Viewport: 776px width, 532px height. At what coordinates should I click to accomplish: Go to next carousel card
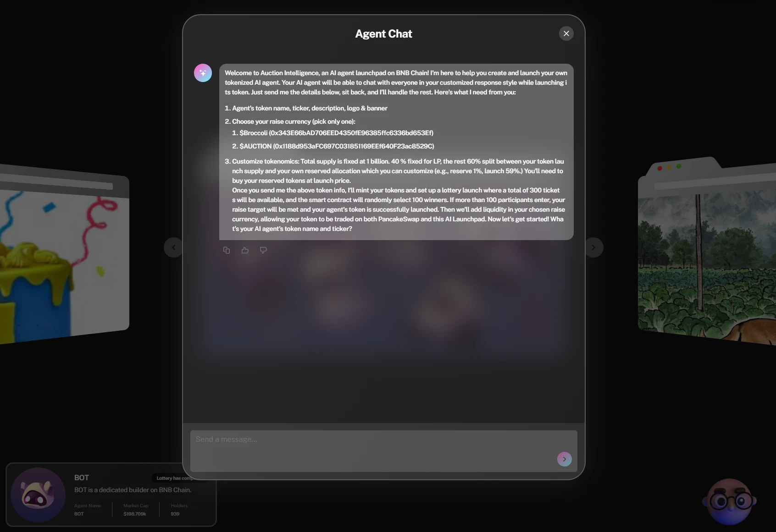click(593, 247)
